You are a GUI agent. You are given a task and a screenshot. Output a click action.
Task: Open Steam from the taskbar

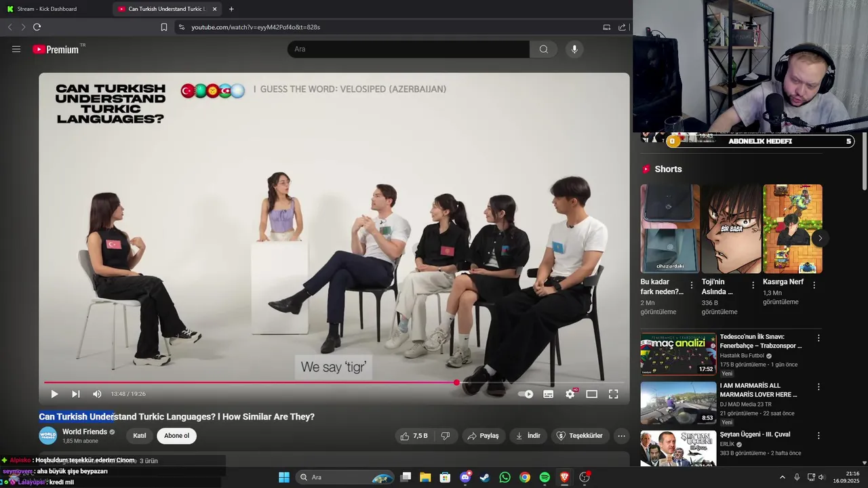pyautogui.click(x=485, y=477)
